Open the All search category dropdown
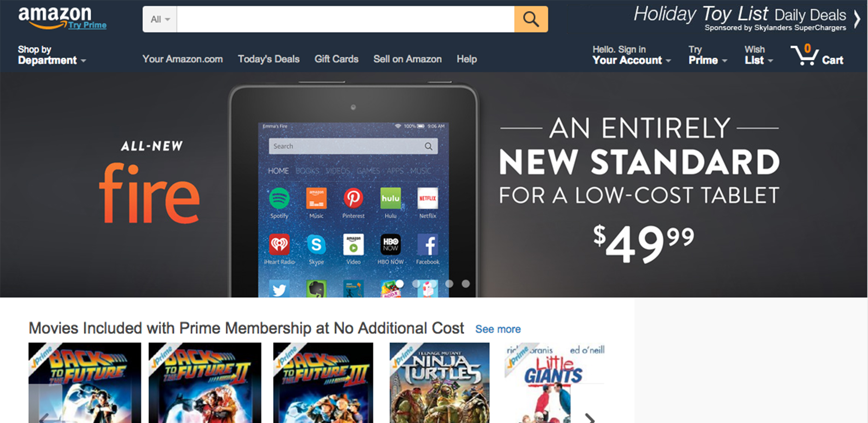The width and height of the screenshot is (868, 423). coord(160,19)
